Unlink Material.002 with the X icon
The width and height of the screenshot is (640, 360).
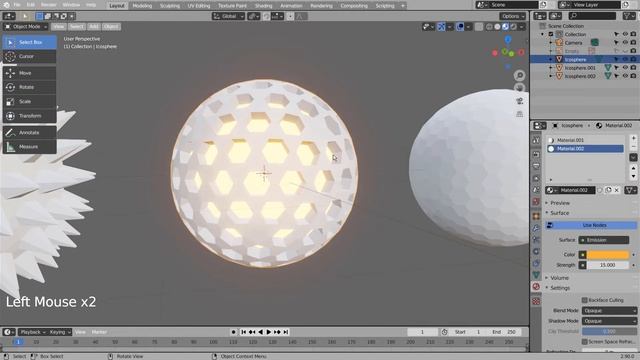pyautogui.click(x=617, y=190)
